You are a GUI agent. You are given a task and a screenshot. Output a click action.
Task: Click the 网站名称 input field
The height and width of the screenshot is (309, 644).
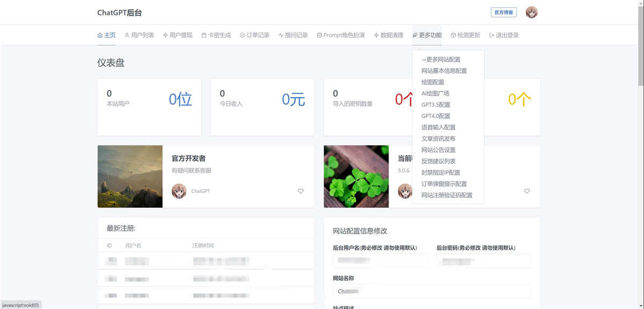432,291
